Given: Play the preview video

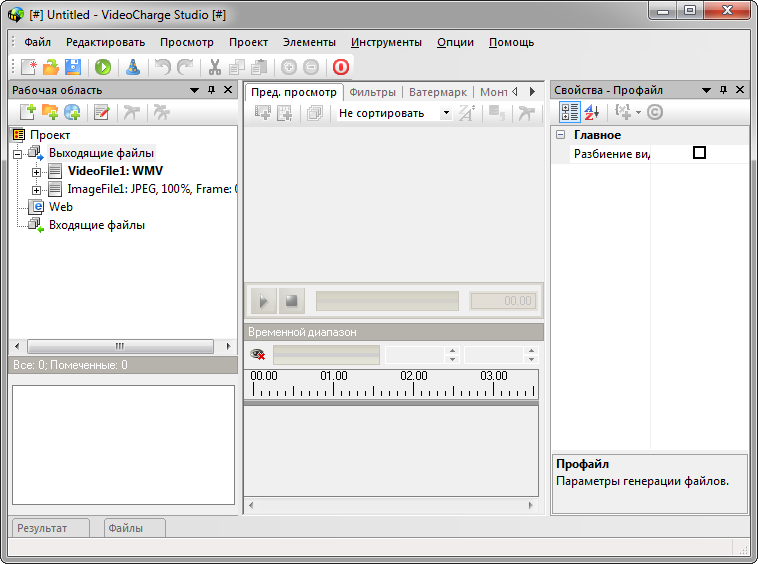Looking at the screenshot, I should (x=263, y=301).
